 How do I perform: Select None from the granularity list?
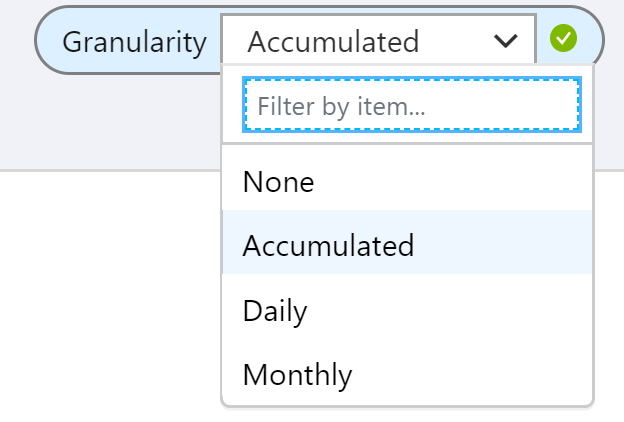(278, 182)
